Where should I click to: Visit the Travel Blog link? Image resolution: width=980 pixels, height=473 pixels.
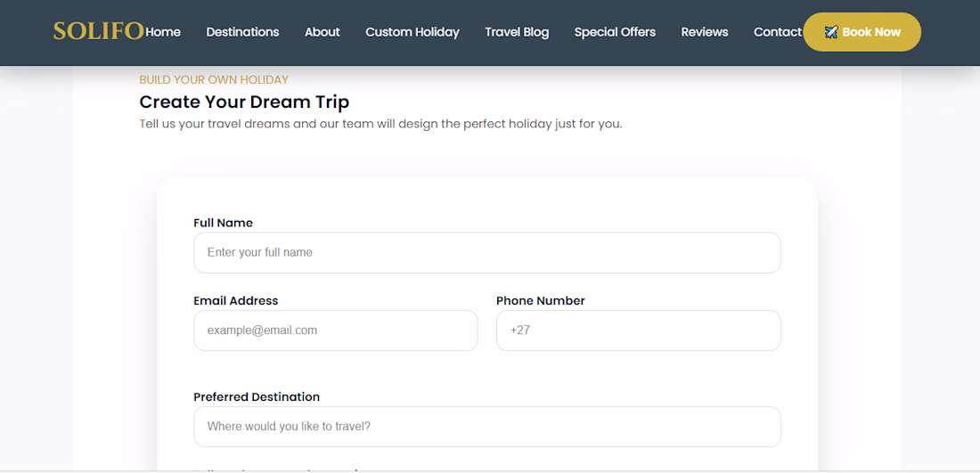tap(517, 32)
